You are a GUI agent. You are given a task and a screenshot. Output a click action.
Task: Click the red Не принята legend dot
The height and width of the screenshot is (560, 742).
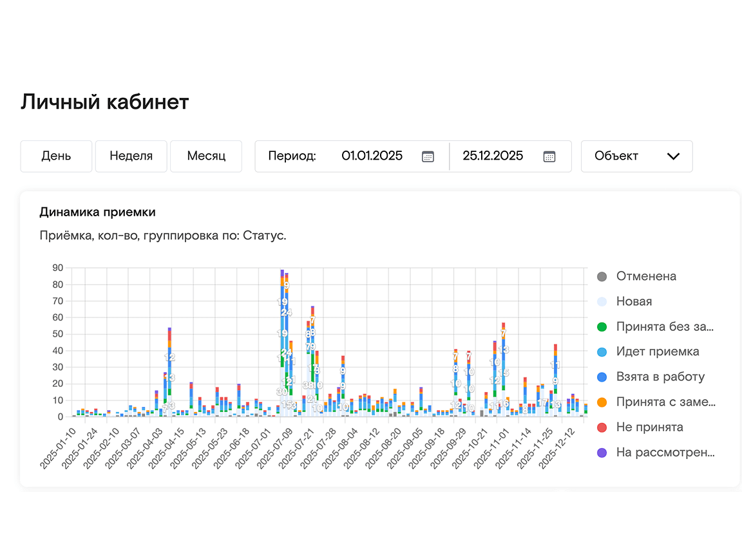pyautogui.click(x=602, y=427)
